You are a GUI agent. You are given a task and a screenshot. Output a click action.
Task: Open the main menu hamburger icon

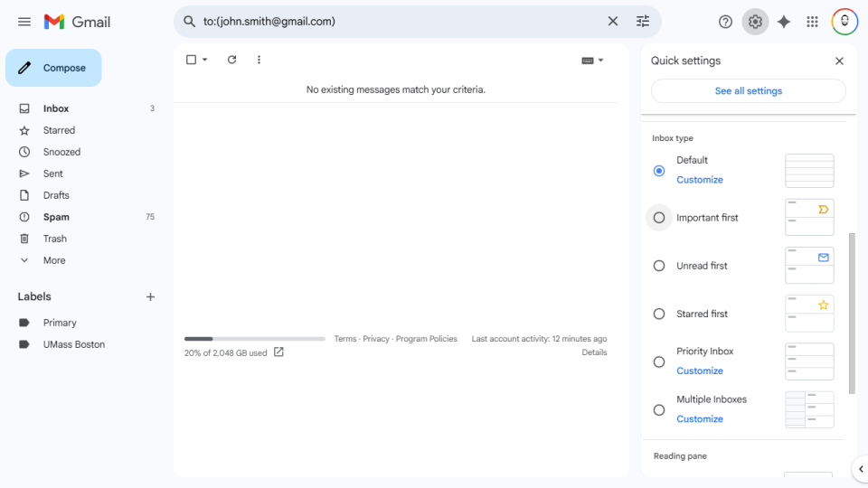click(x=24, y=22)
